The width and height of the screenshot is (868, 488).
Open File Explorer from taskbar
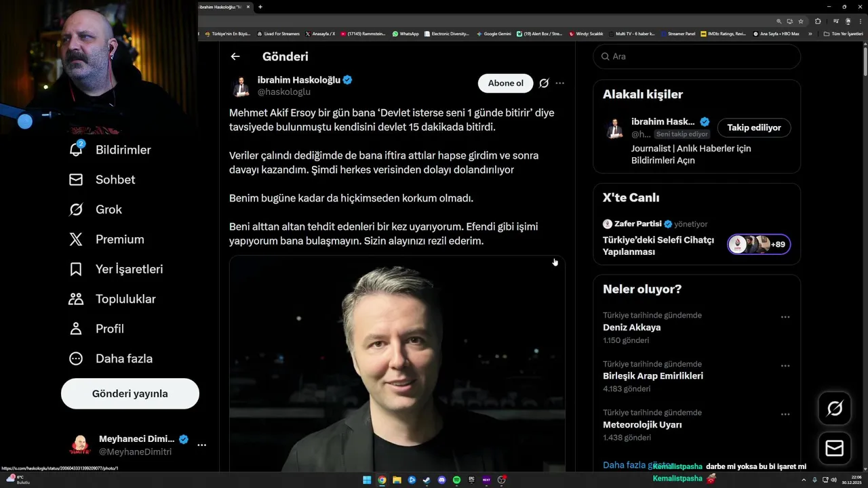pos(397,480)
